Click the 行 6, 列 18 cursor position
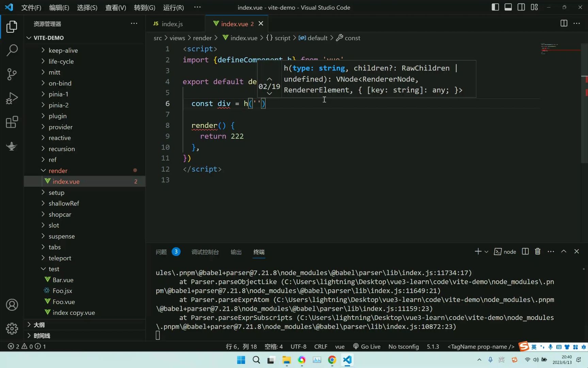The image size is (588, 368). pos(241,346)
